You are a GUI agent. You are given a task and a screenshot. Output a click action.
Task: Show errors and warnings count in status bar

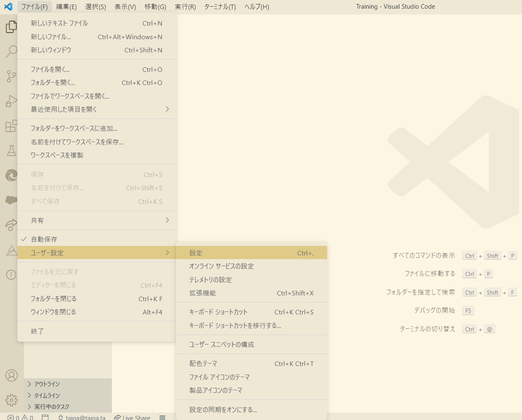coord(20,417)
